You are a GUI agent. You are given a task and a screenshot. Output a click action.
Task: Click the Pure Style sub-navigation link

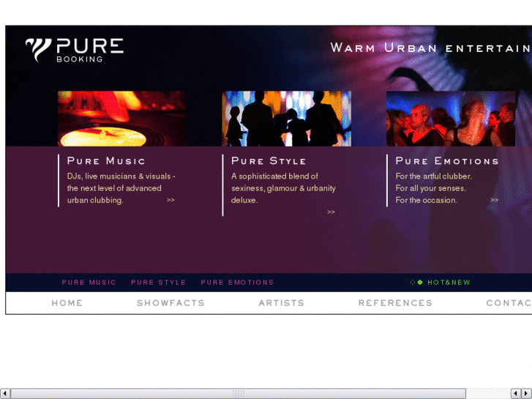[x=159, y=282]
